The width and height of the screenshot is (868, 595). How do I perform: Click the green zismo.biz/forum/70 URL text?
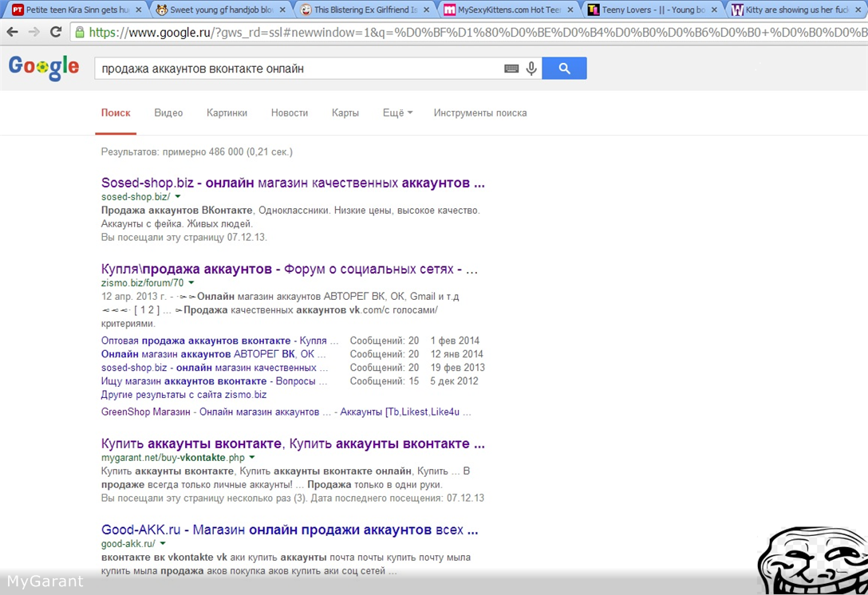click(142, 283)
